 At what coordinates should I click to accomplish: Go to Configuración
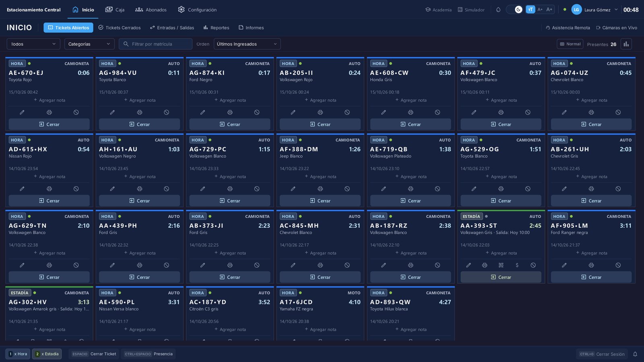[x=197, y=10]
